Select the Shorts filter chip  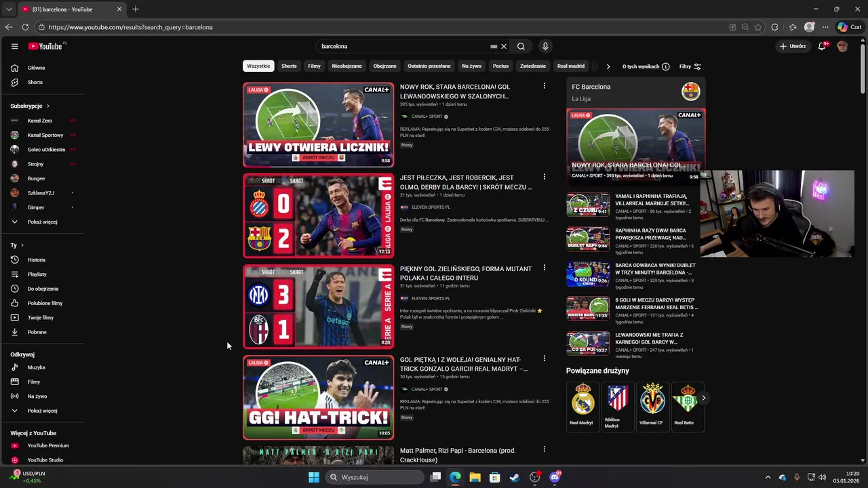tap(289, 66)
